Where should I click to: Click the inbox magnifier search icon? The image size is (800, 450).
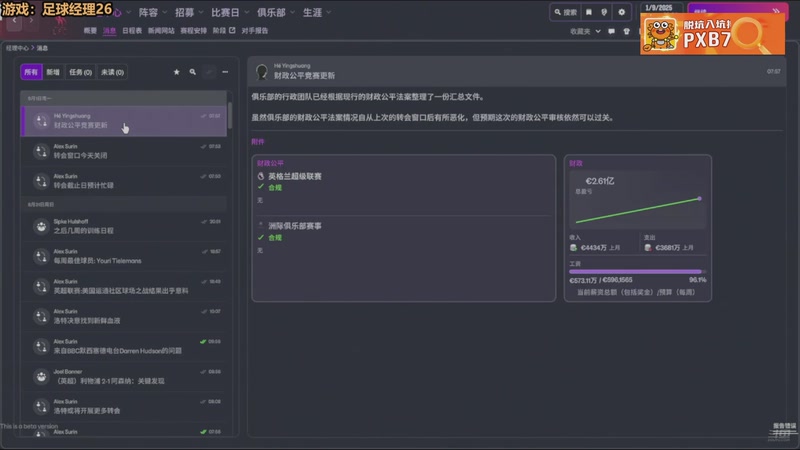pos(192,72)
